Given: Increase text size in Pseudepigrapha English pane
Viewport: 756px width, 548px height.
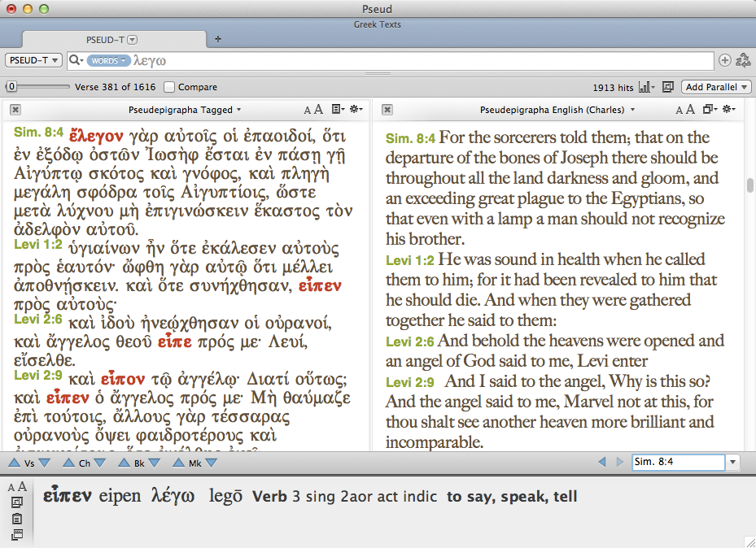Looking at the screenshot, I should [x=690, y=110].
